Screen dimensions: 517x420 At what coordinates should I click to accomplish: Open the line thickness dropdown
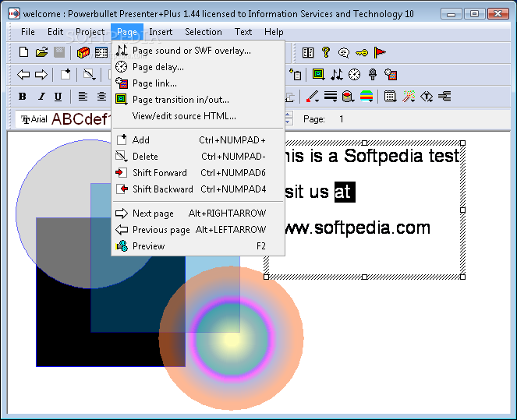pos(331,96)
